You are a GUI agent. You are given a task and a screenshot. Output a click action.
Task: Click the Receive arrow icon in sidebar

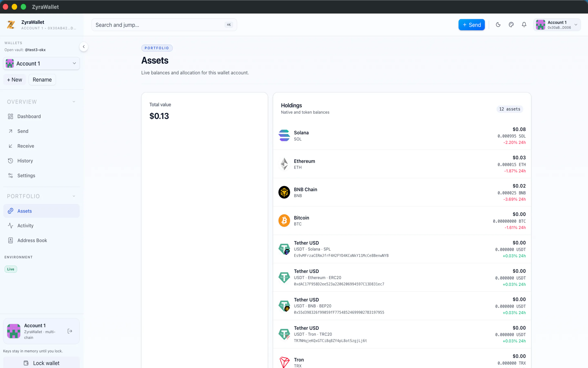(10, 146)
